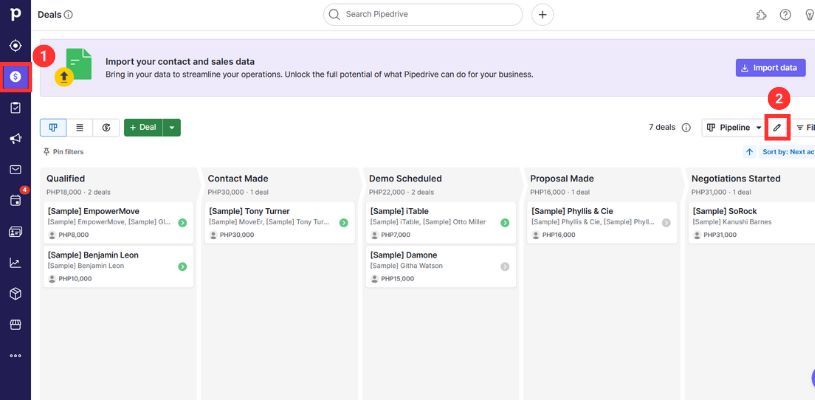Open Insights chart icon in sidebar
This screenshot has height=400, width=815.
pyautogui.click(x=16, y=263)
